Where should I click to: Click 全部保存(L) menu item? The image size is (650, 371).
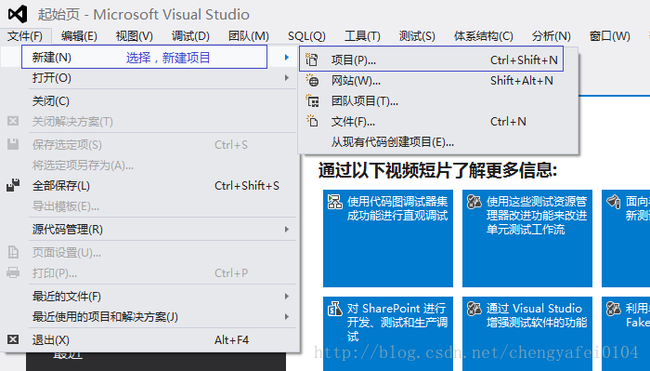(x=149, y=186)
